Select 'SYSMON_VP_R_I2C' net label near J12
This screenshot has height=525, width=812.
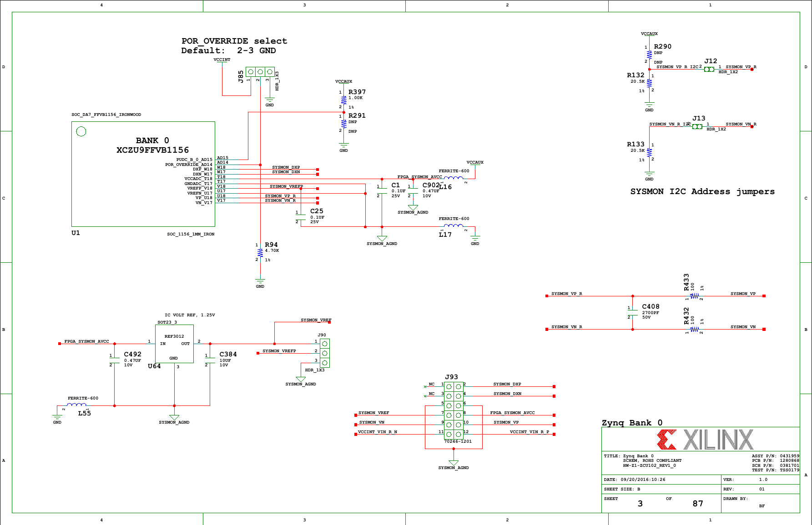coord(677,67)
